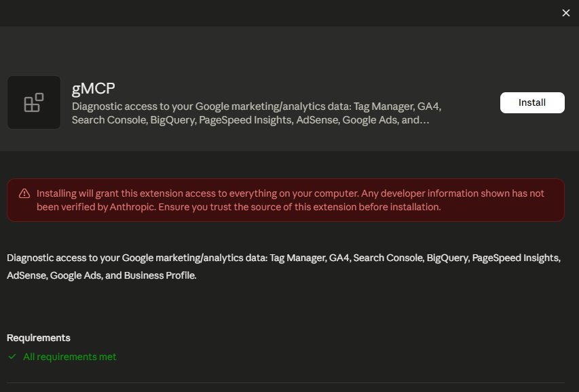Click the truncated description under gMCP title

click(257, 113)
